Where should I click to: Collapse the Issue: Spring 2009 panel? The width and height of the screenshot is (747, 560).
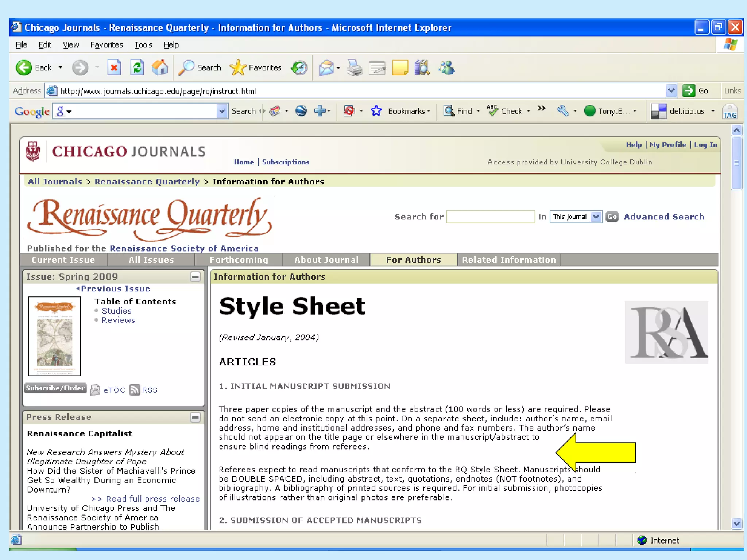(x=196, y=277)
